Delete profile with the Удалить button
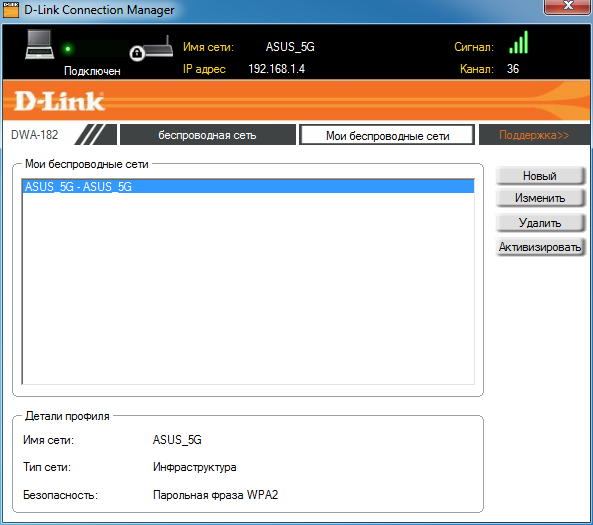The width and height of the screenshot is (593, 525). click(x=540, y=223)
